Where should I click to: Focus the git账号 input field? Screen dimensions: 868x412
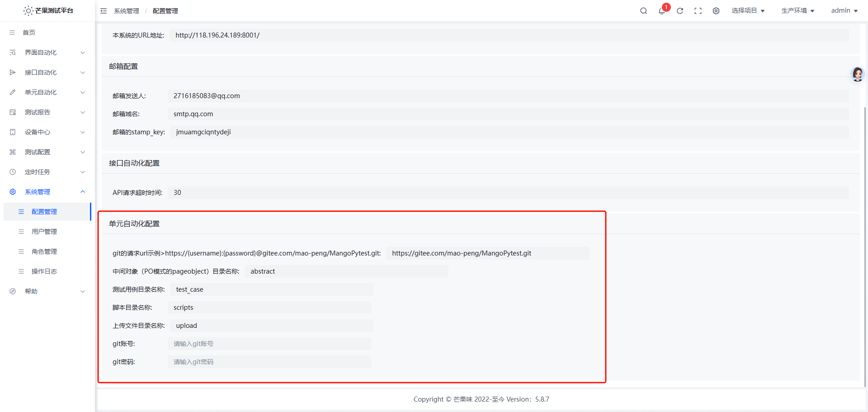tap(269, 344)
